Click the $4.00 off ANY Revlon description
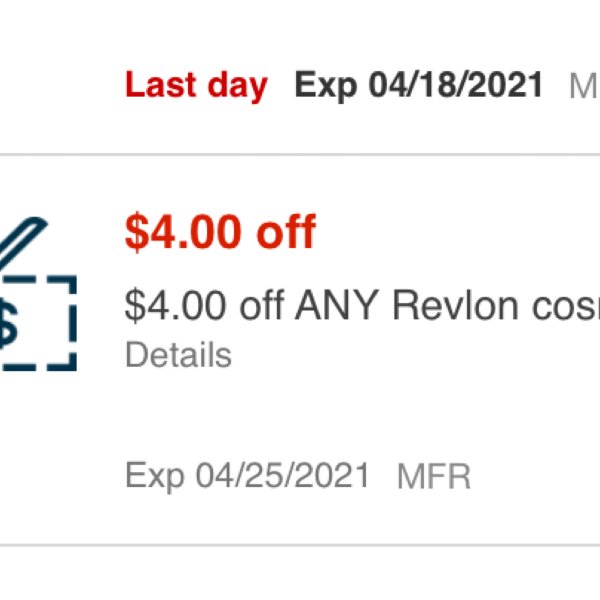600x600 pixels. (362, 305)
